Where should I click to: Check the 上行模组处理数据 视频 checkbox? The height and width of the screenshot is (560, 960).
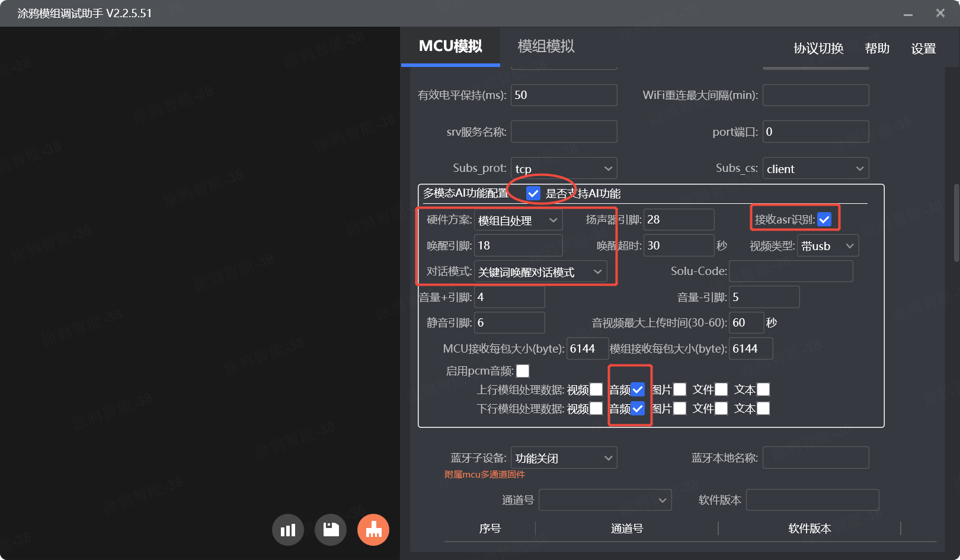[596, 389]
